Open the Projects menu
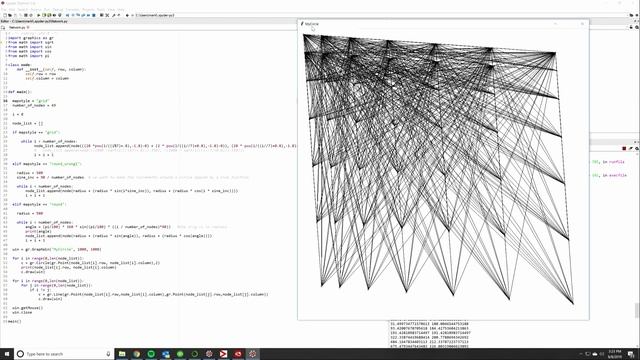Image resolution: width=640 pixels, height=360 pixels. (x=88, y=9)
